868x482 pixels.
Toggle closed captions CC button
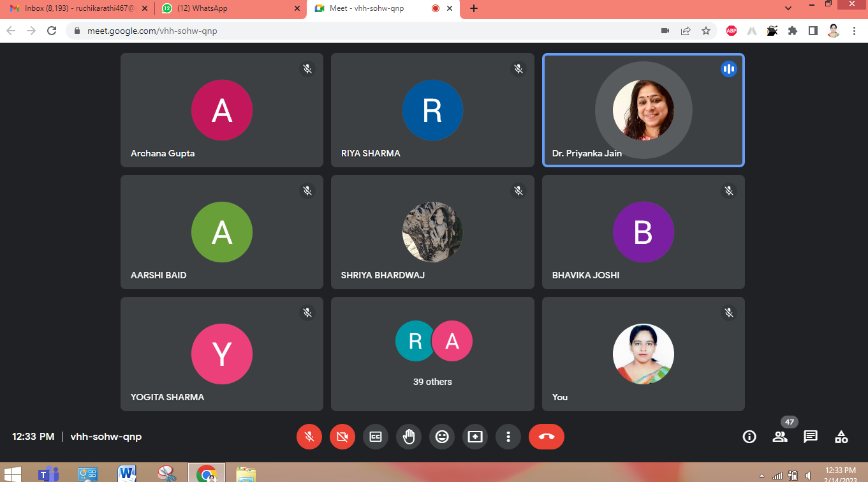coord(376,437)
